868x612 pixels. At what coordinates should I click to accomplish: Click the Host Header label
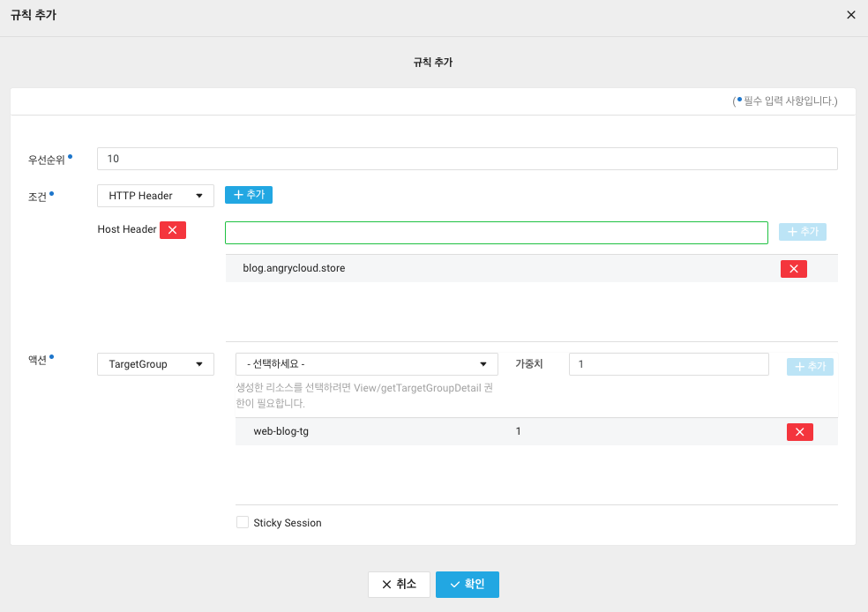127,229
